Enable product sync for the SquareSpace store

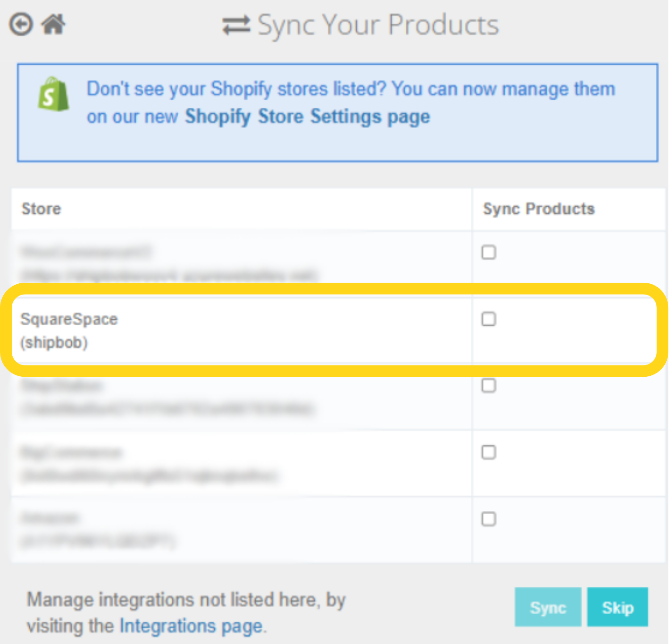pos(488,320)
